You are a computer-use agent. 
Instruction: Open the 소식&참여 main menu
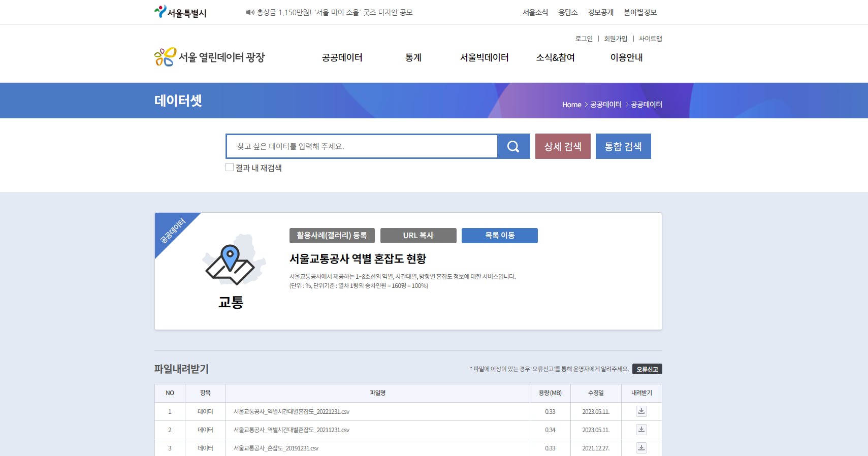(x=556, y=57)
